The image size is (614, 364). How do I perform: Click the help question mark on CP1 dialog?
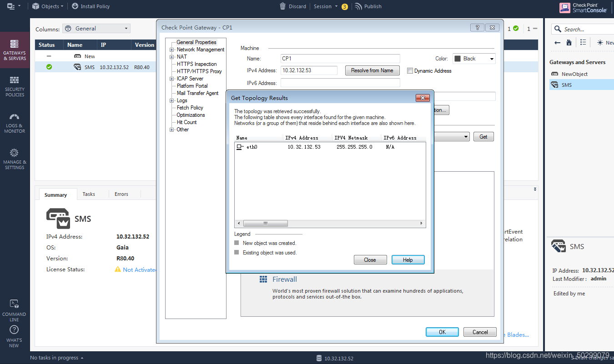click(x=477, y=28)
